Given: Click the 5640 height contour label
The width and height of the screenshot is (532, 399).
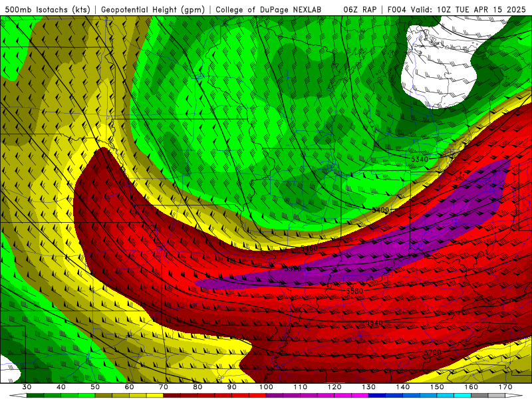Looking at the screenshot, I should [374, 323].
